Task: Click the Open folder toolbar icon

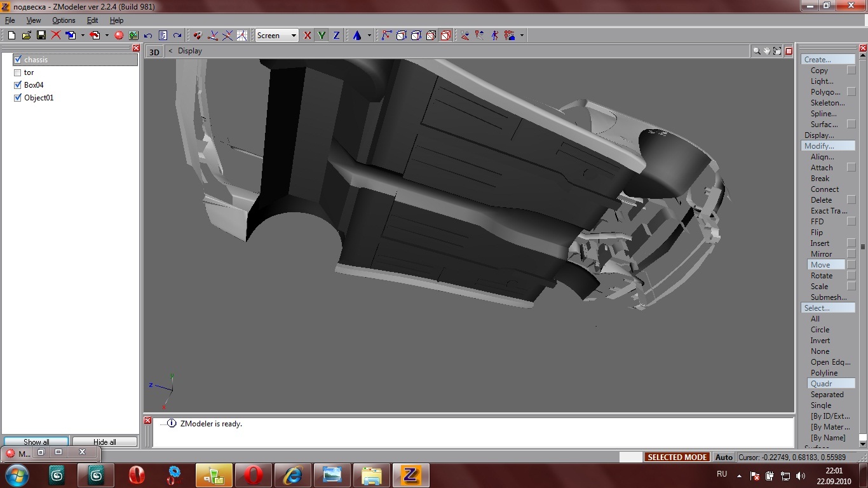Action: tap(27, 36)
